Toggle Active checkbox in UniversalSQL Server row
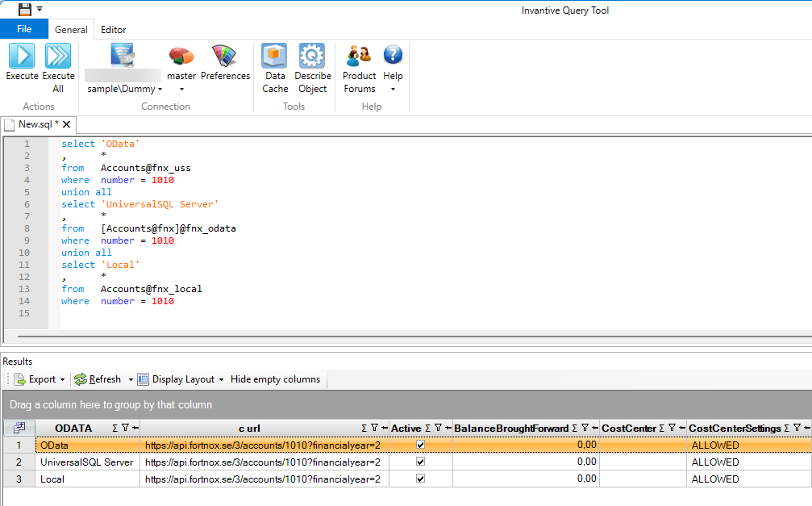The height and width of the screenshot is (506, 812). [x=420, y=462]
